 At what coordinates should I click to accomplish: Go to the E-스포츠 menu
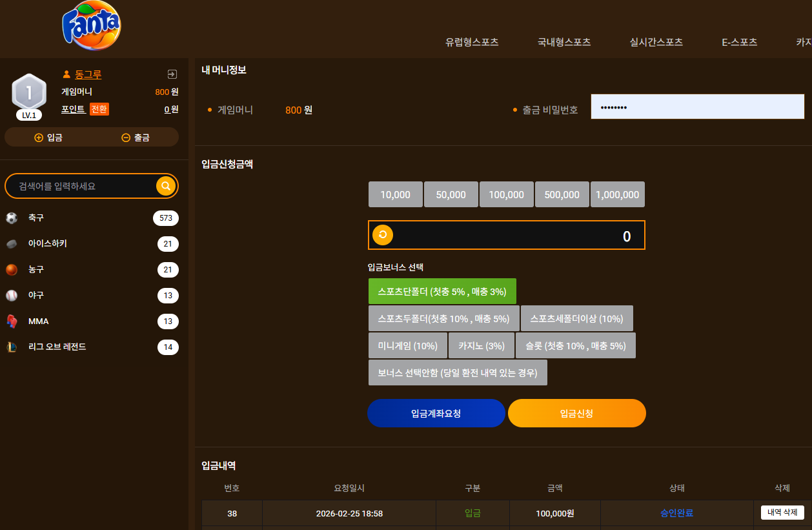click(740, 42)
